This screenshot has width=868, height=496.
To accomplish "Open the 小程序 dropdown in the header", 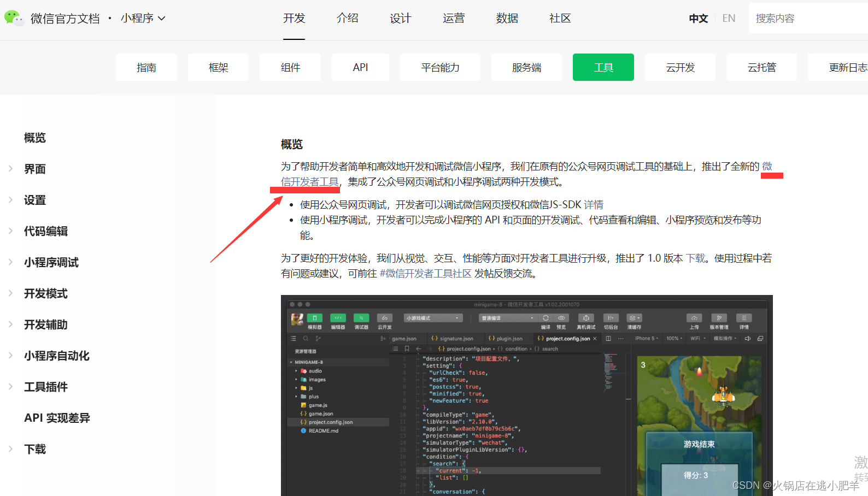I will click(x=143, y=18).
